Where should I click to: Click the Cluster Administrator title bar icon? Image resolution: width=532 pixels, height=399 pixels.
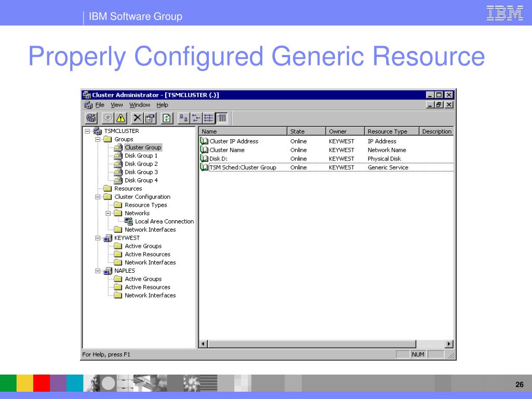[x=87, y=95]
